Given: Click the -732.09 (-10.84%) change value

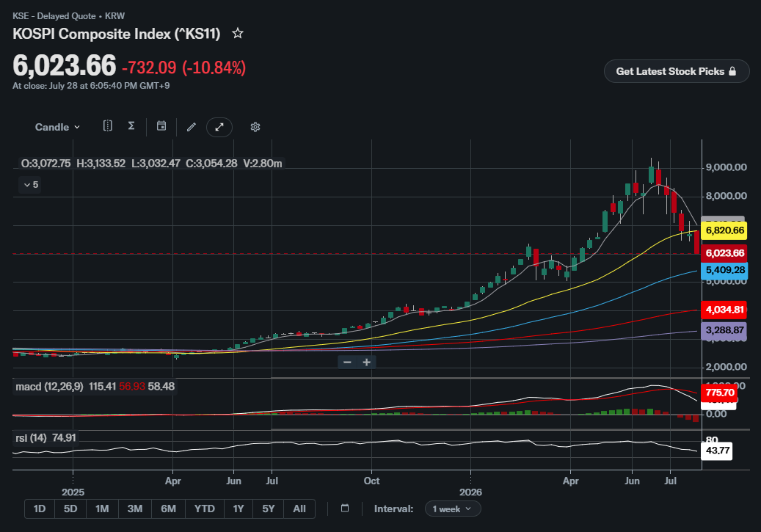Looking at the screenshot, I should 184,68.
